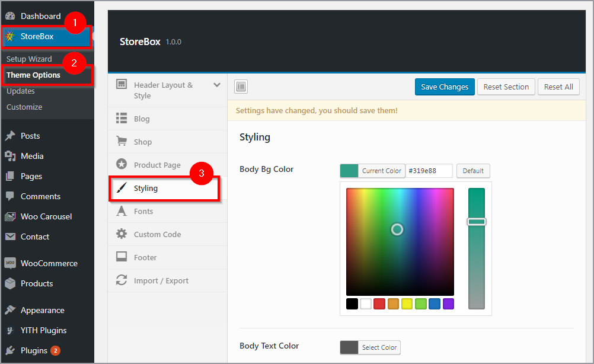The width and height of the screenshot is (594, 364).
Task: Click the Media library icon
Action: click(x=10, y=156)
